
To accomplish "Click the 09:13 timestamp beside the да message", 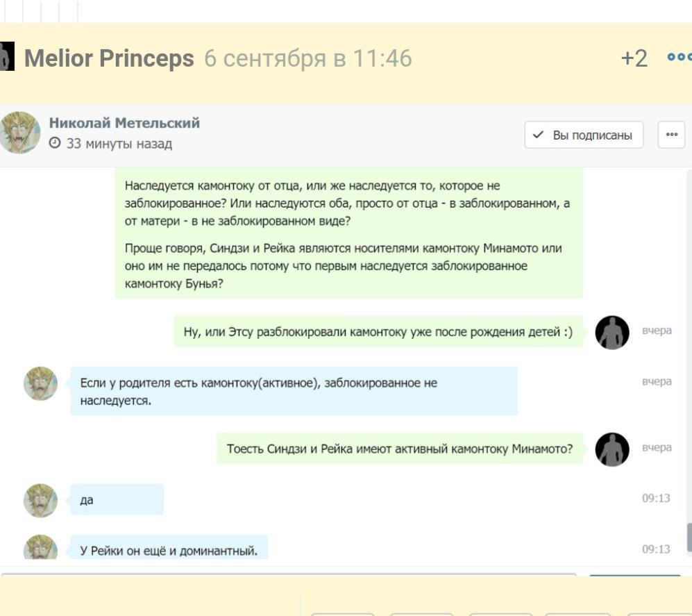I will coord(656,498).
